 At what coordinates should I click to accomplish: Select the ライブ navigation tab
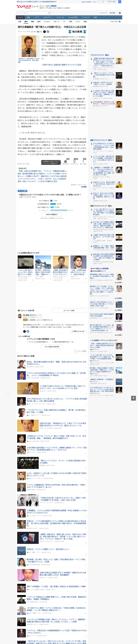pos(37,17)
